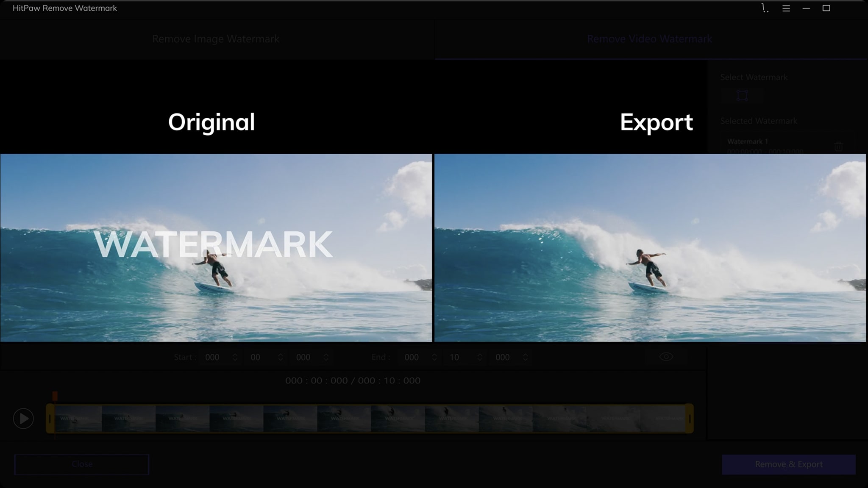Open the shopping cart icon
Viewport: 868px width, 488px height.
[x=765, y=8]
